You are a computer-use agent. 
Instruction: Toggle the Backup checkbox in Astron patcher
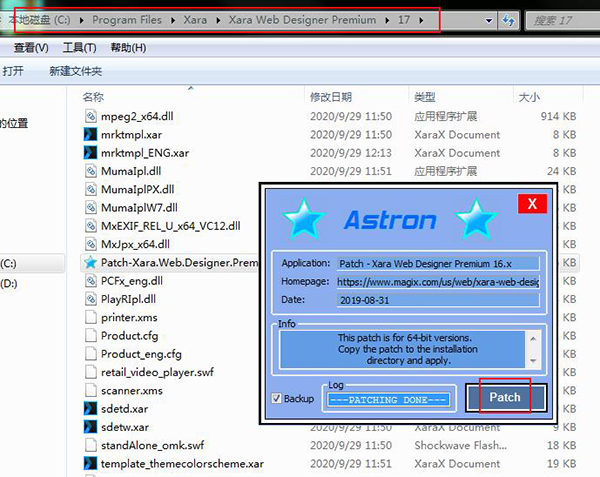(276, 398)
